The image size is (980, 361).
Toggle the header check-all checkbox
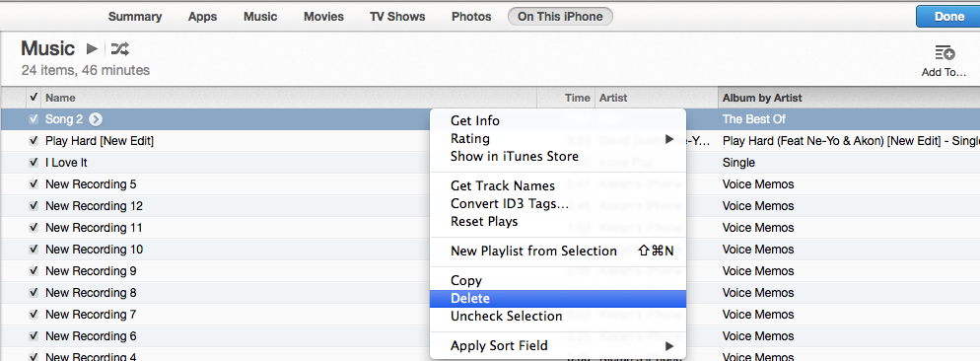34,97
